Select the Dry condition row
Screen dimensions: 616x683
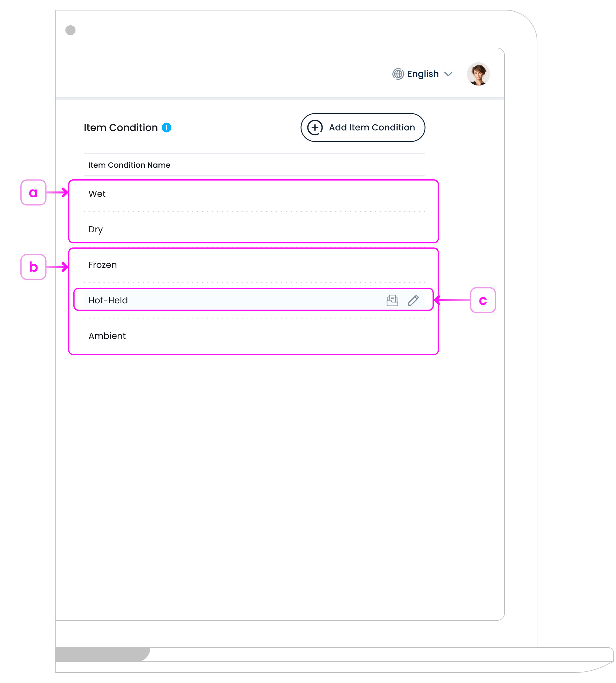tap(96, 229)
